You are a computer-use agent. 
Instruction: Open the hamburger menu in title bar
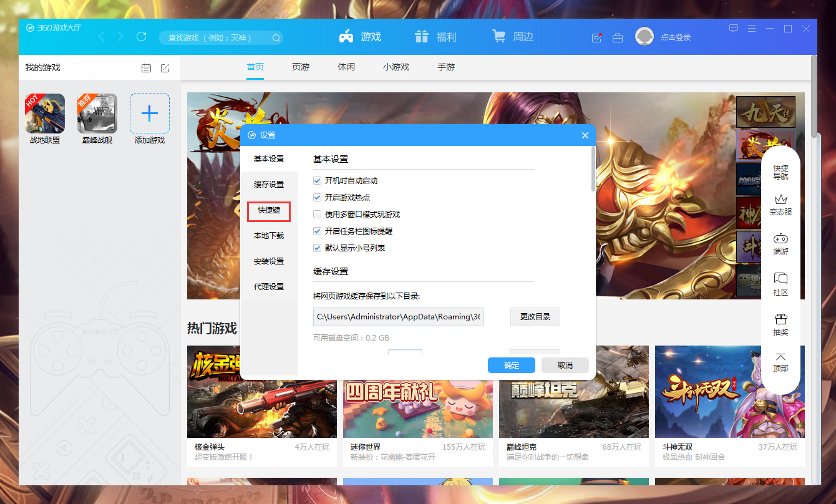(x=752, y=29)
